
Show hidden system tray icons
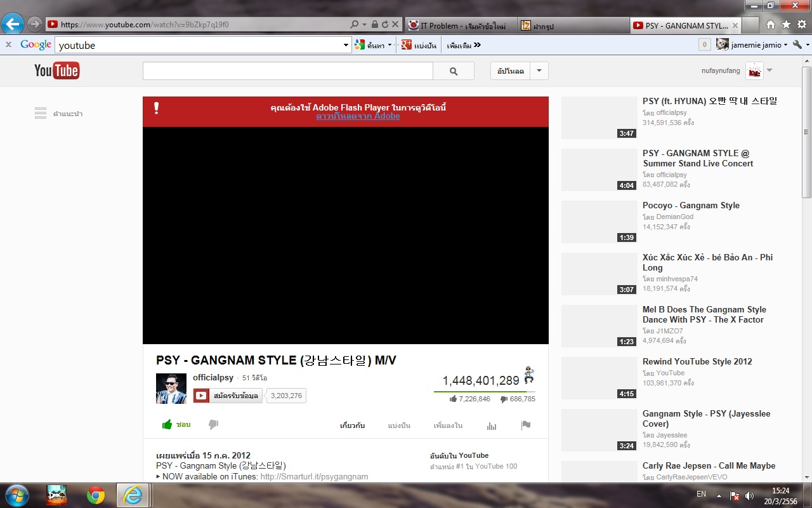[719, 495]
